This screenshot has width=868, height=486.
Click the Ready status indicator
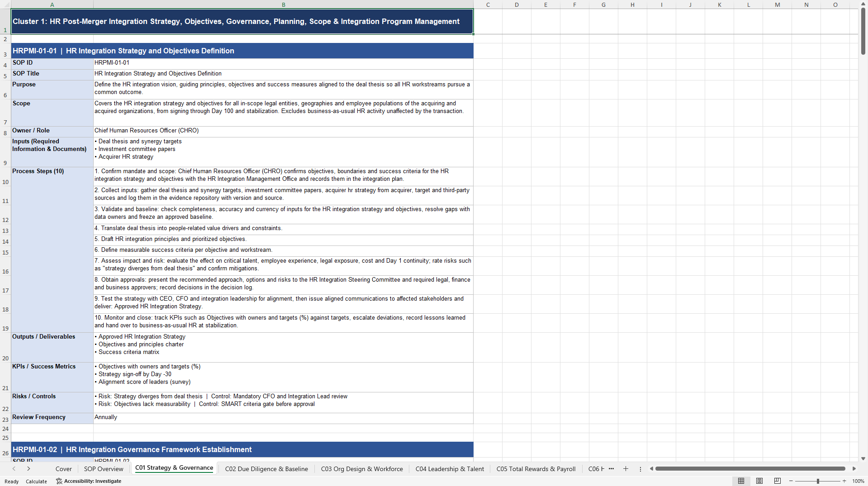tap(11, 481)
